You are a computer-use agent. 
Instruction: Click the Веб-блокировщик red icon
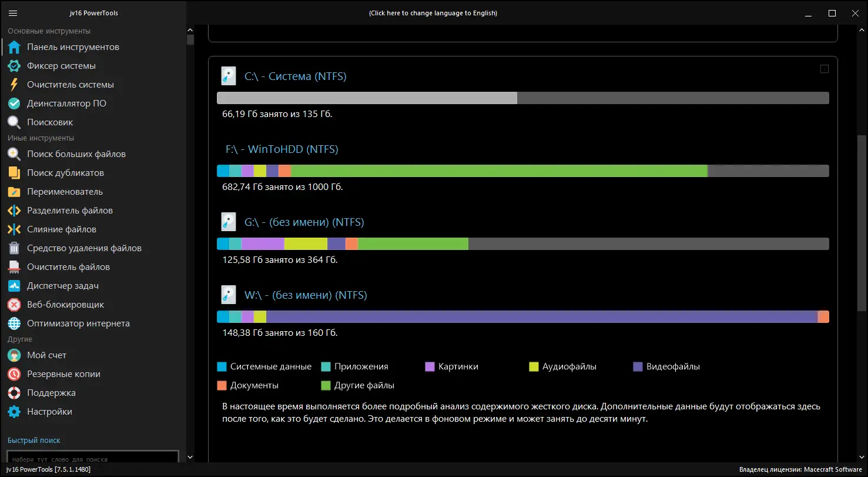coord(14,305)
